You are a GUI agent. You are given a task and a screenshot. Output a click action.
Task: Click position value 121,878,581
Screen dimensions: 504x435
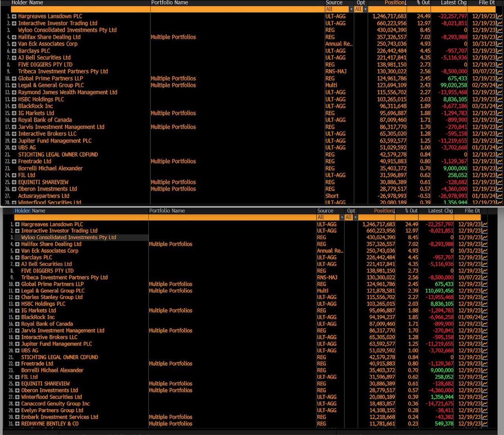pyautogui.click(x=381, y=291)
